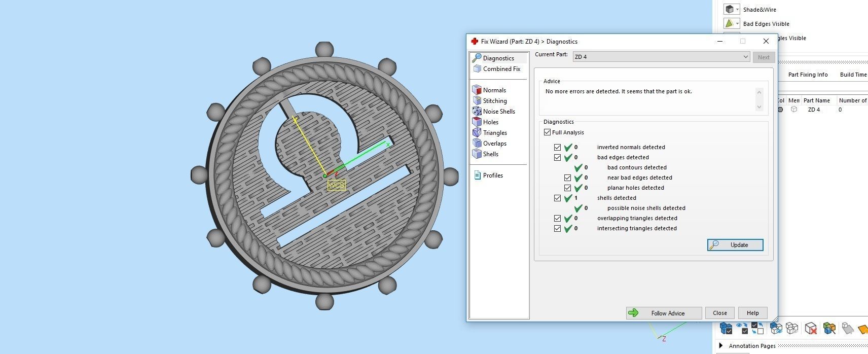Click the Update button
Screen dimensions: 868x354
735,245
